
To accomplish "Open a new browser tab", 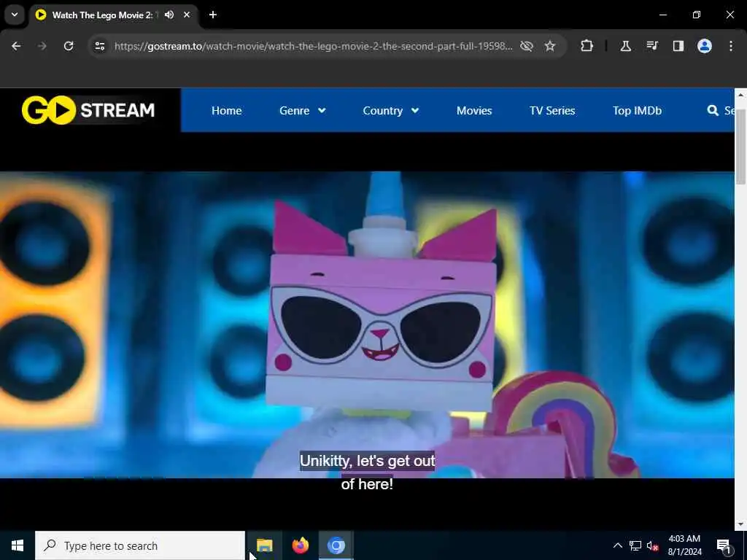I will point(213,15).
